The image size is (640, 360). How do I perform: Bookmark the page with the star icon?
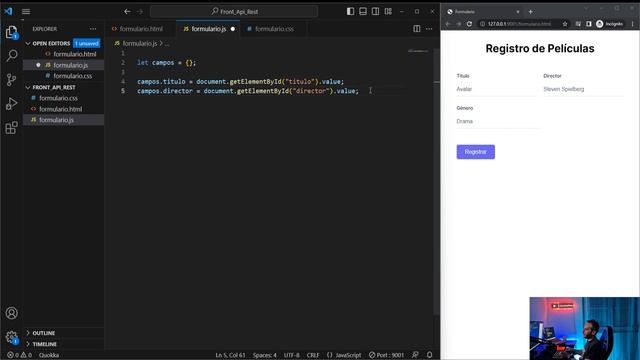click(x=565, y=24)
